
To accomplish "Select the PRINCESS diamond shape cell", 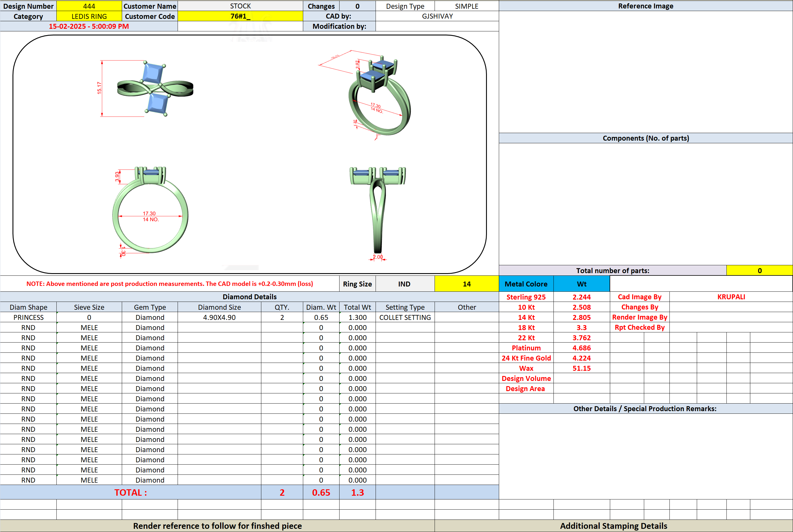I will point(28,317).
